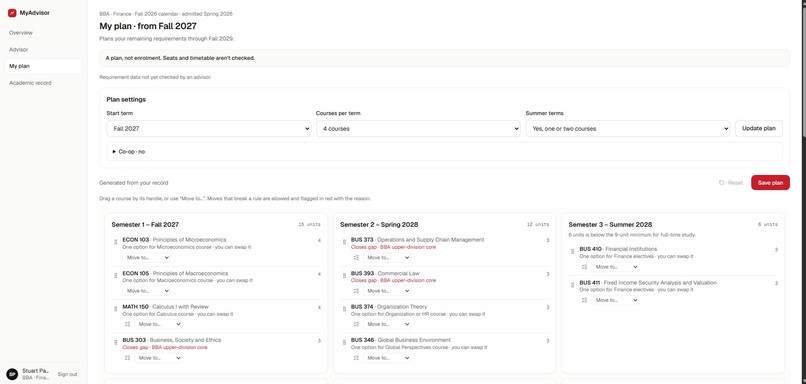Viewport: 806px width, 384px height.
Task: Click the BUS 393 Commercial Law title
Action: 386,273
